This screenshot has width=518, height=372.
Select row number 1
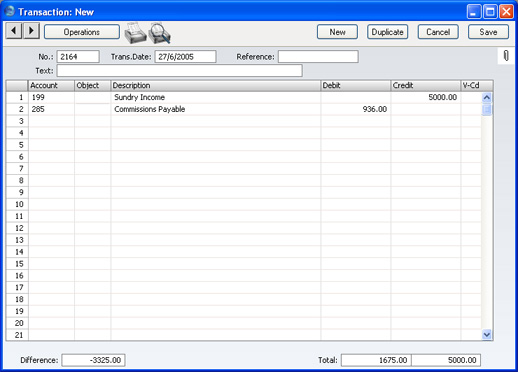(17, 97)
